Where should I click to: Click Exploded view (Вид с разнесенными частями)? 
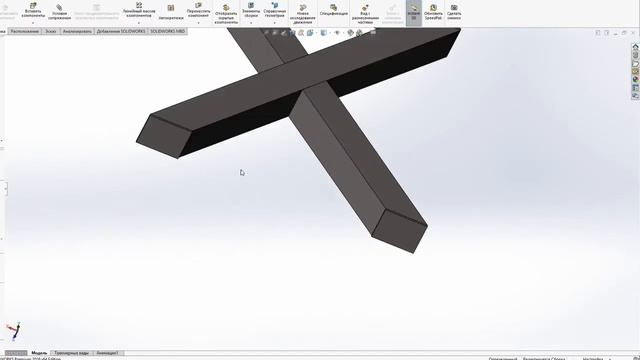pos(365,13)
